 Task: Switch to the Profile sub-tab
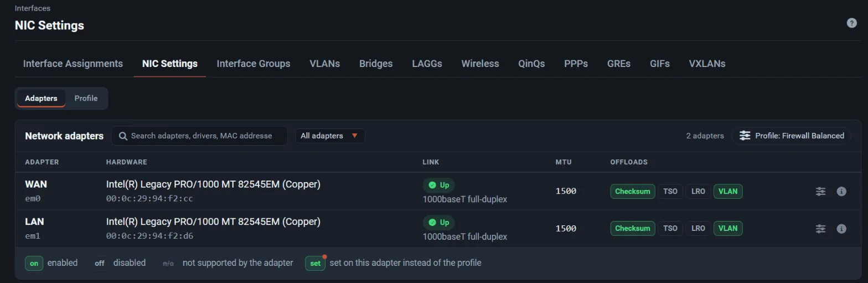click(x=86, y=98)
